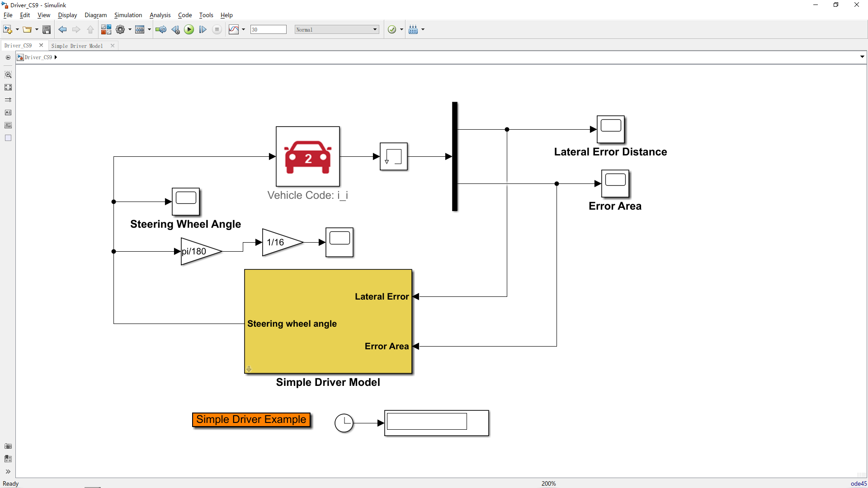The height and width of the screenshot is (488, 868).
Task: Select the Run simulation icon
Action: click(x=189, y=29)
